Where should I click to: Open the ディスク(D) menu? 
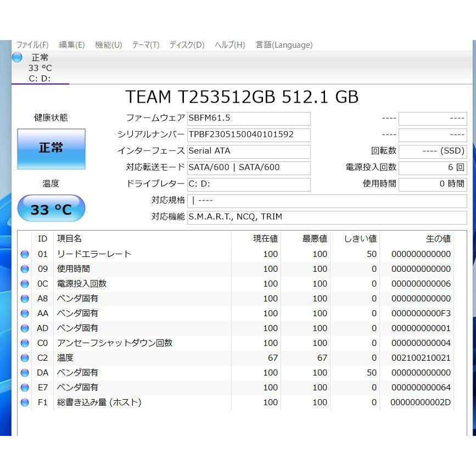pos(186,45)
